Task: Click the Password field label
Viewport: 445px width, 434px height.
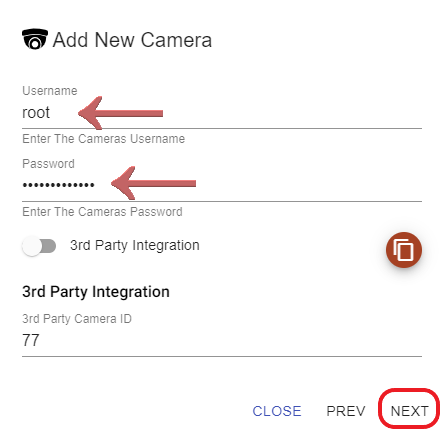Action: [x=48, y=164]
